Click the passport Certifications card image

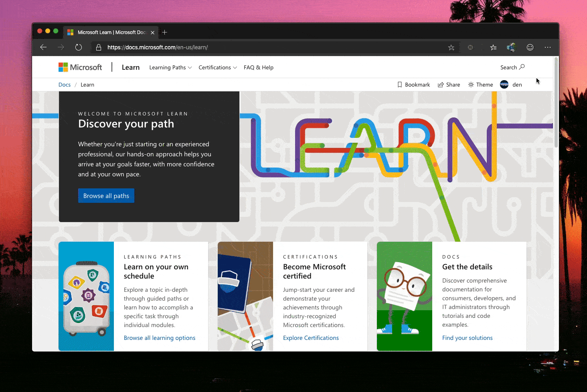tap(245, 296)
